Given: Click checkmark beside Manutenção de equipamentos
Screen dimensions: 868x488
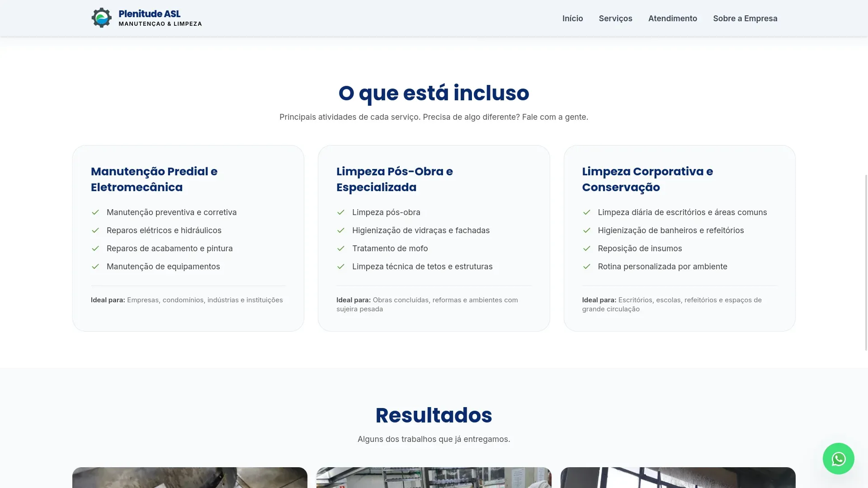Looking at the screenshot, I should (95, 267).
